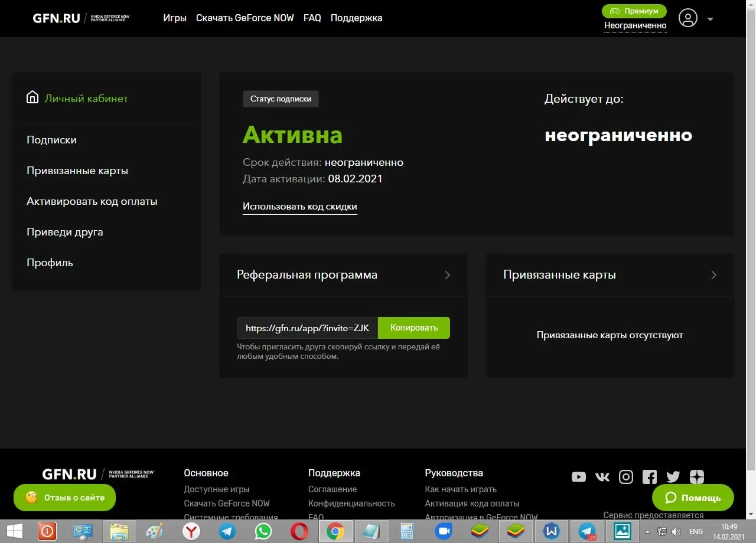Open footer Скачать GeForce NOW link
The height and width of the screenshot is (543, 756).
227,503
